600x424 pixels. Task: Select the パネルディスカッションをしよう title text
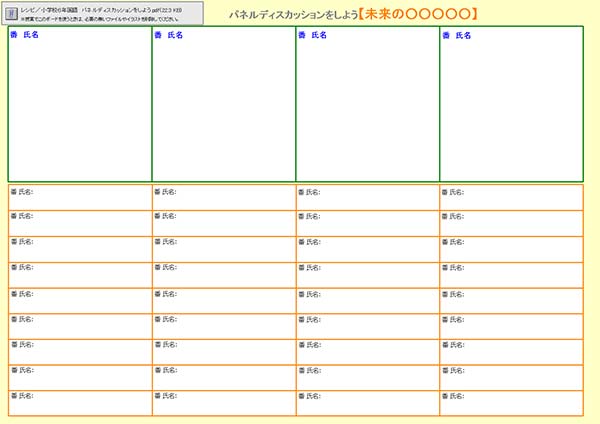coord(293,15)
